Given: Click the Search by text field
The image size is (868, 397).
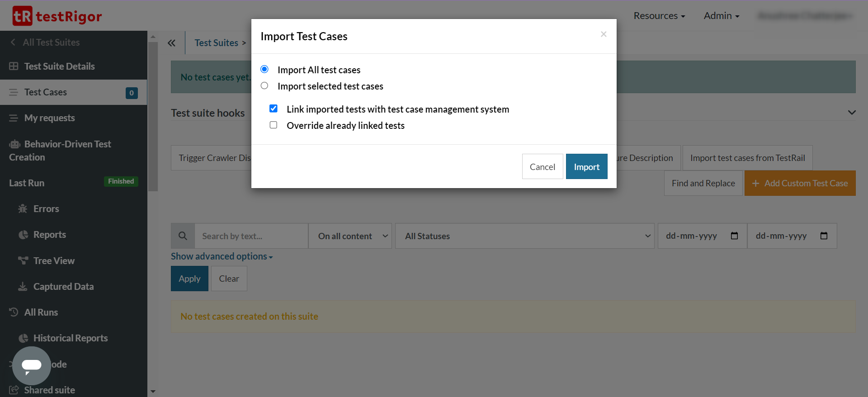Looking at the screenshot, I should (x=251, y=236).
